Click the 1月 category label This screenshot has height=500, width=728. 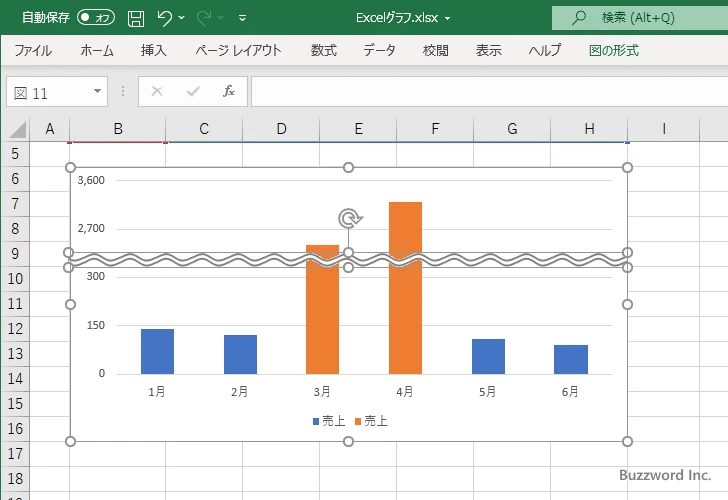click(x=157, y=392)
